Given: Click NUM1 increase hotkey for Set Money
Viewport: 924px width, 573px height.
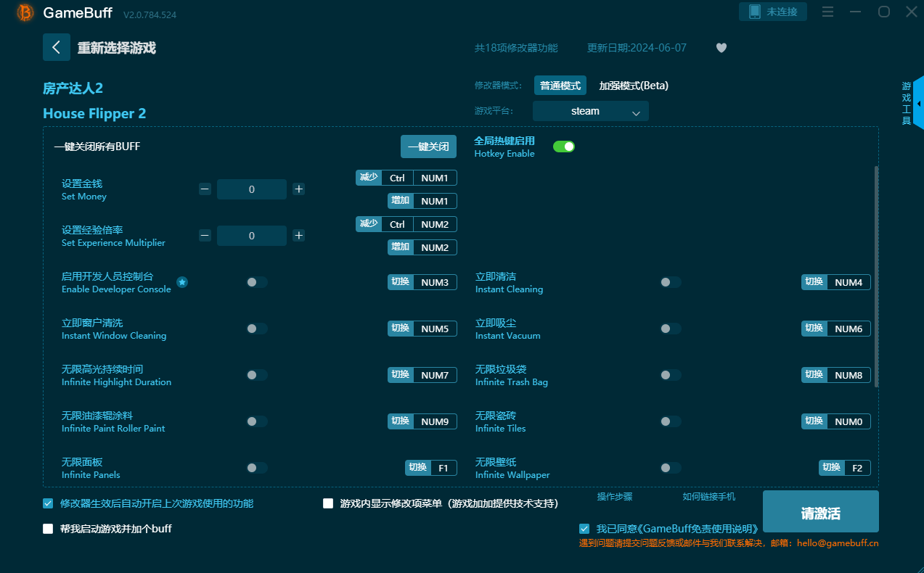Looking at the screenshot, I should tap(435, 201).
